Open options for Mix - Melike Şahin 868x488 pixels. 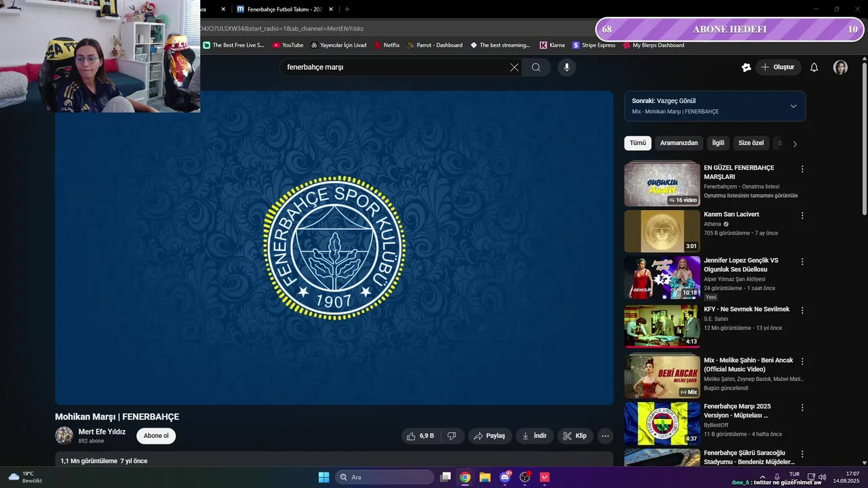tap(802, 361)
